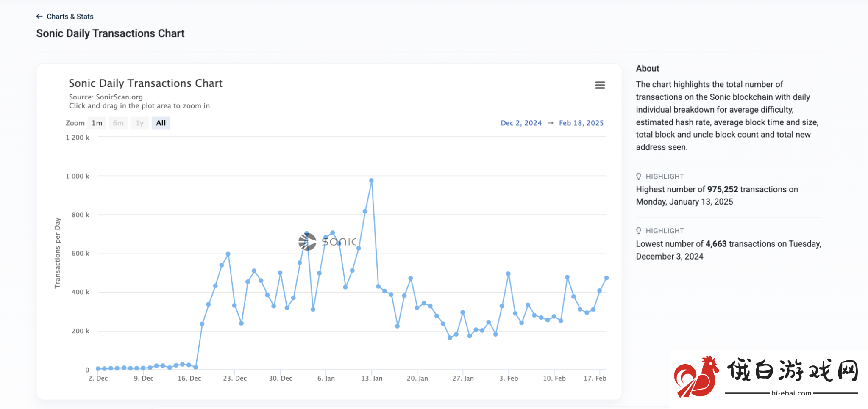Click the Feb 18, 2025 end date field
The height and width of the screenshot is (409, 868).
click(x=581, y=123)
